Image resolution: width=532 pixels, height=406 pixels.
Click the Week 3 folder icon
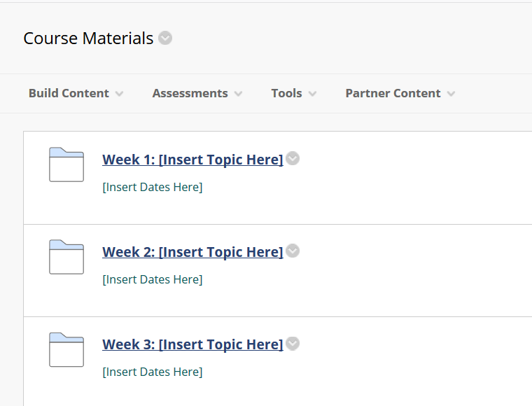[x=66, y=350]
